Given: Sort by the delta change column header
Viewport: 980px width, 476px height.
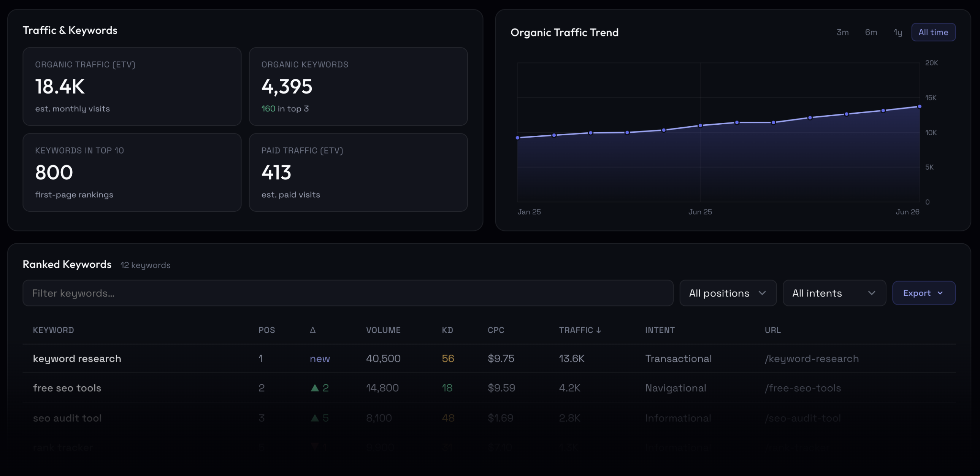Looking at the screenshot, I should click(x=313, y=330).
